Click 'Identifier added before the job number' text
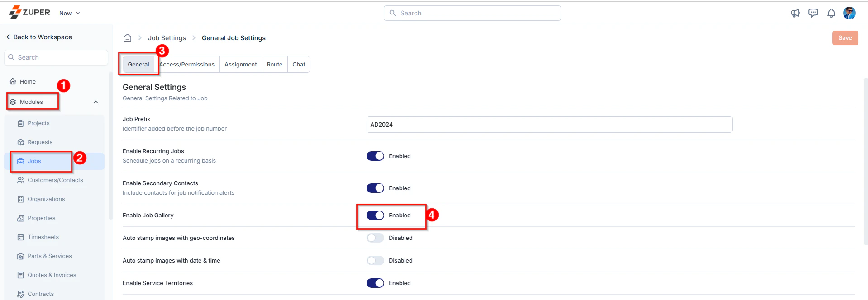868x300 pixels. [x=175, y=129]
